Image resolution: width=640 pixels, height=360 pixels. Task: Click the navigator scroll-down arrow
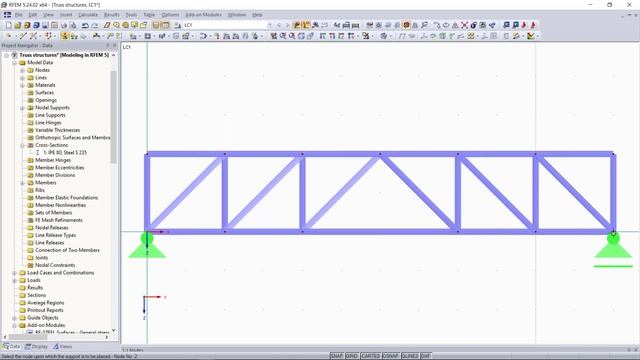(x=113, y=330)
